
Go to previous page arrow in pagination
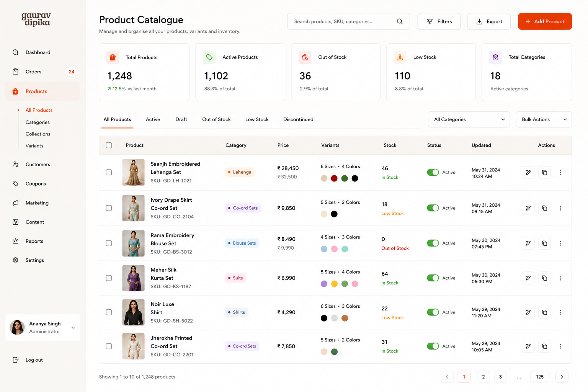pos(447,377)
